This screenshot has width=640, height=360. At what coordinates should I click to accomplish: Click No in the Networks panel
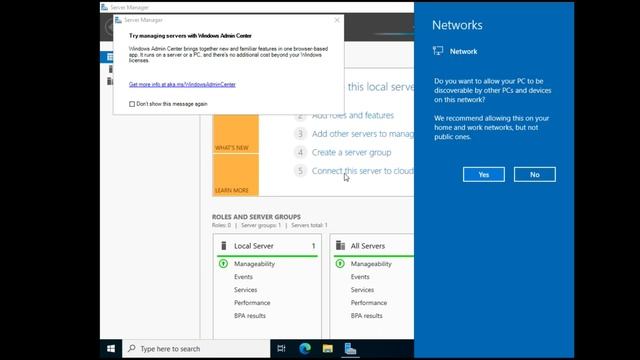point(535,174)
